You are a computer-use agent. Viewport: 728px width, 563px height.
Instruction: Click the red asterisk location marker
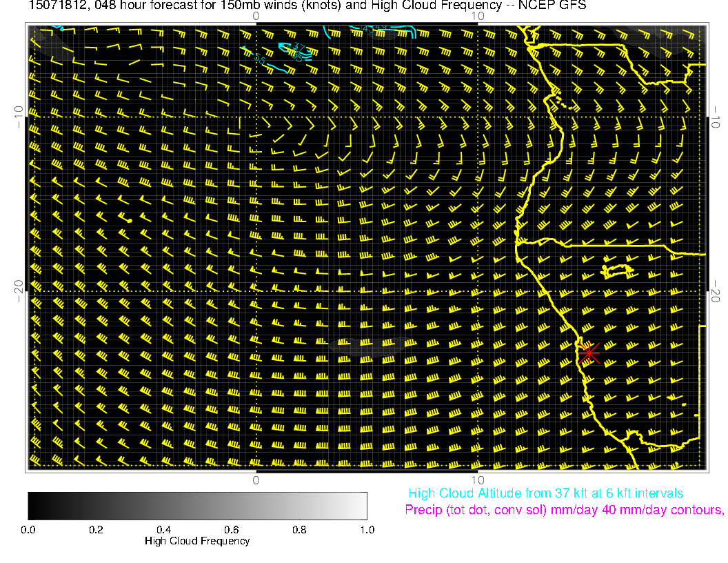(589, 353)
